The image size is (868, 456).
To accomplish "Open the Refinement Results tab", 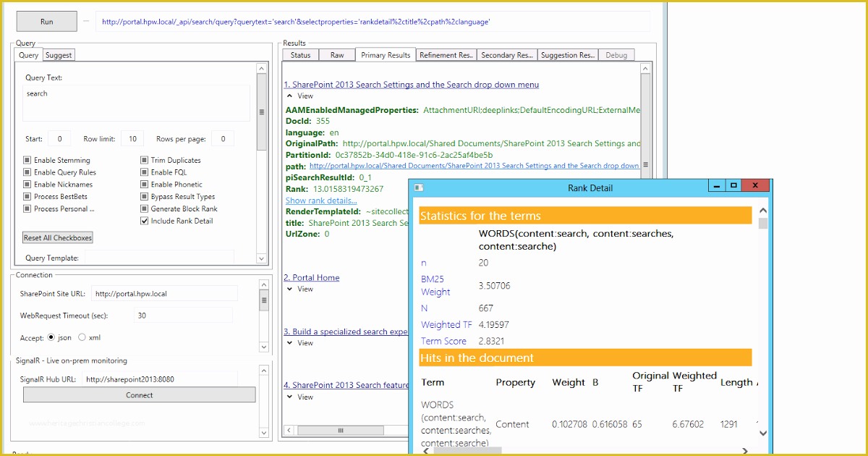I will click(446, 55).
